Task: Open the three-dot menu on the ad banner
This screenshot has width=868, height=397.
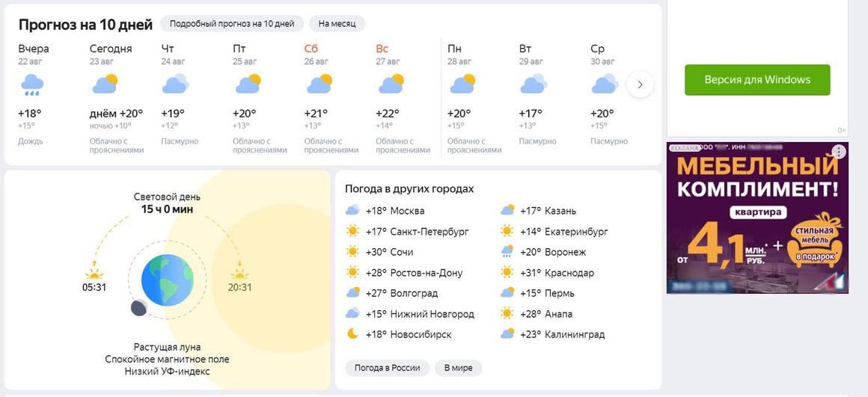Action: click(x=840, y=152)
